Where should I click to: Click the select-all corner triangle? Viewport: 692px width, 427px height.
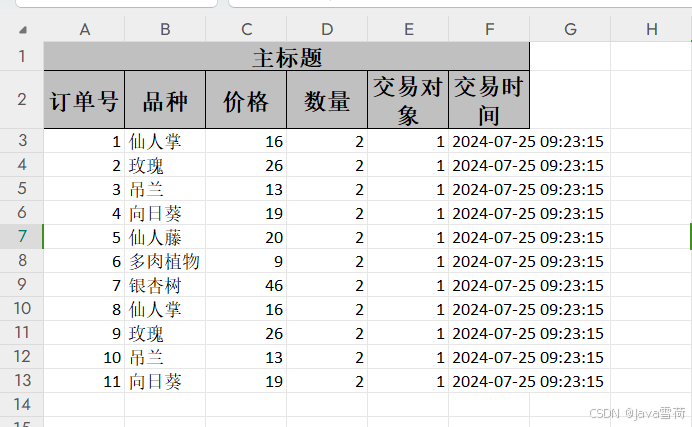[x=23, y=30]
